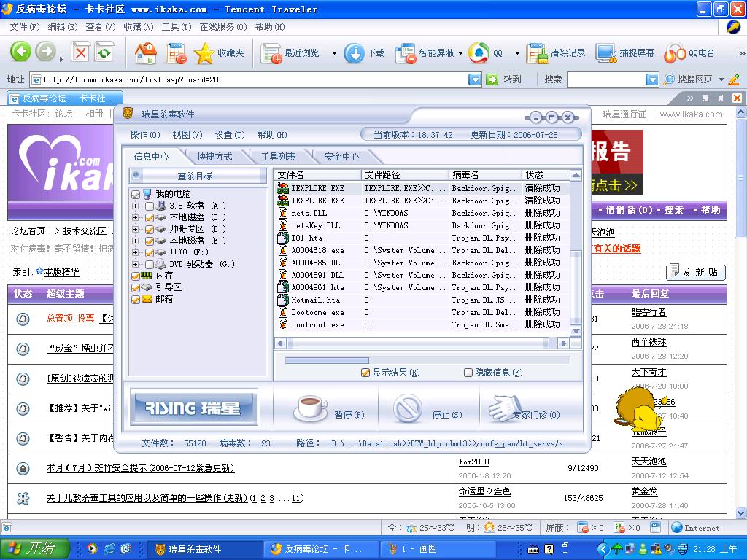Click the browser Forward arrow icon
Image resolution: width=747 pixels, height=560 pixels.
tap(46, 52)
